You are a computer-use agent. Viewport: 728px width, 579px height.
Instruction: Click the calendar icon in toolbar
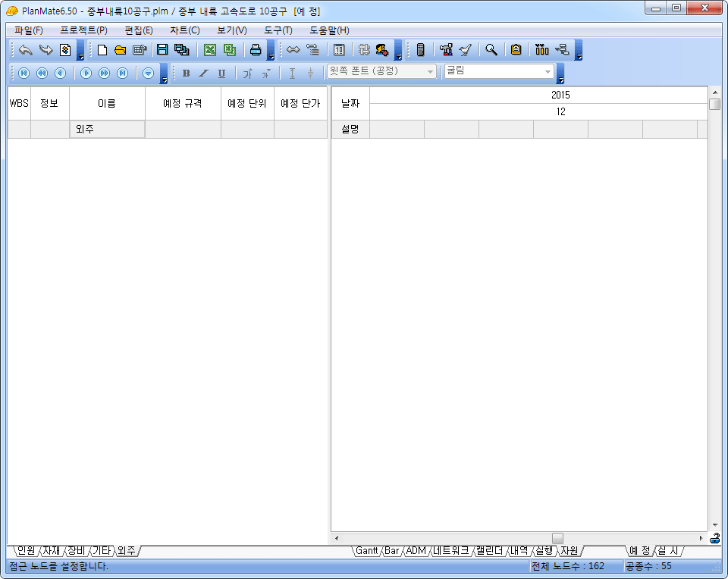(x=339, y=50)
